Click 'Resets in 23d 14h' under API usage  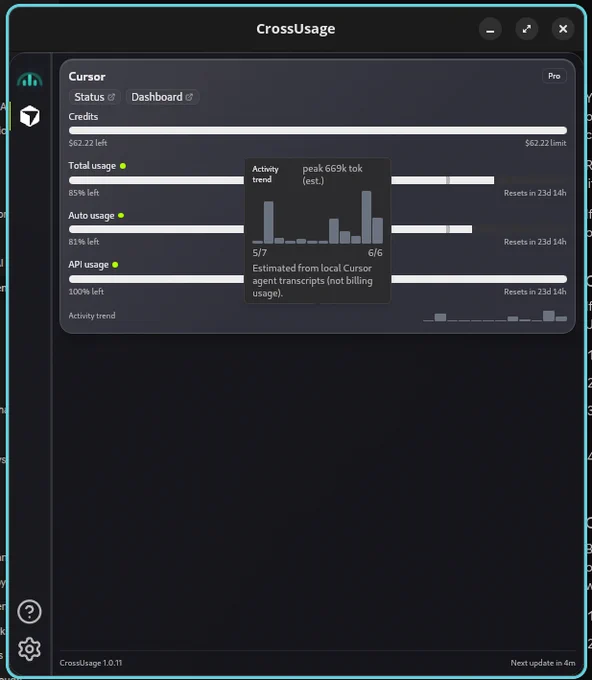pos(535,291)
